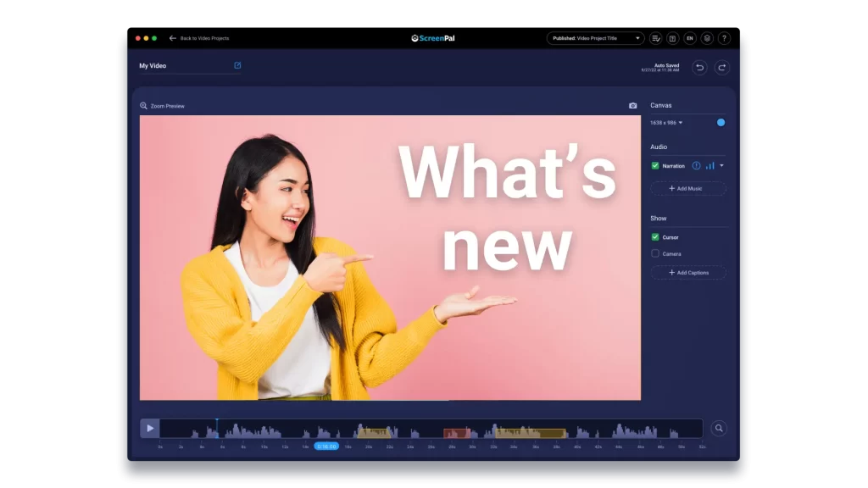Click the back arrow icon in title bar
868x488 pixels.
click(173, 38)
